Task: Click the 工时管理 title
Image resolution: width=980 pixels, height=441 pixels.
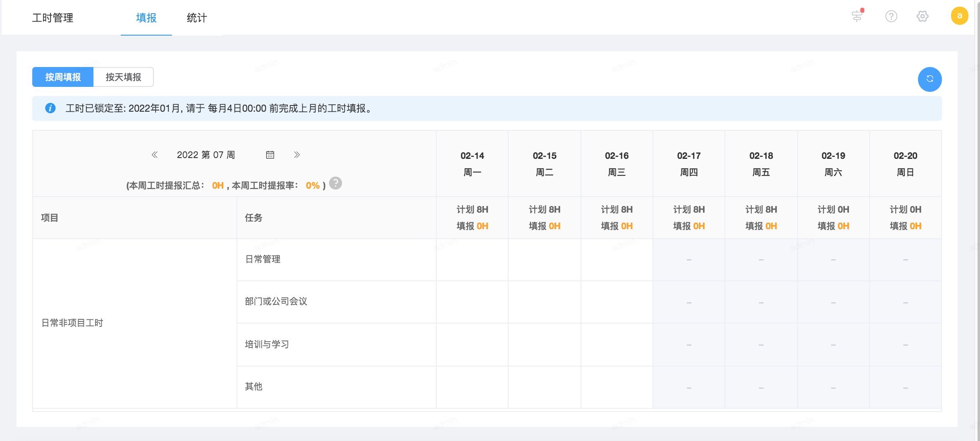Action: [x=53, y=18]
